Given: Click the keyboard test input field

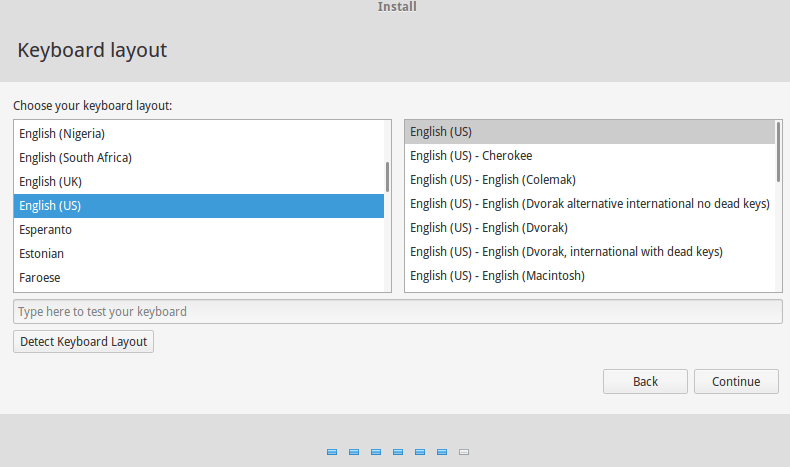Looking at the screenshot, I should pyautogui.click(x=397, y=311).
